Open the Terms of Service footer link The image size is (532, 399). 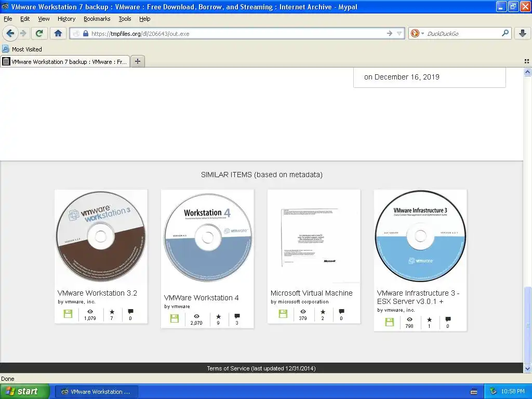261,368
